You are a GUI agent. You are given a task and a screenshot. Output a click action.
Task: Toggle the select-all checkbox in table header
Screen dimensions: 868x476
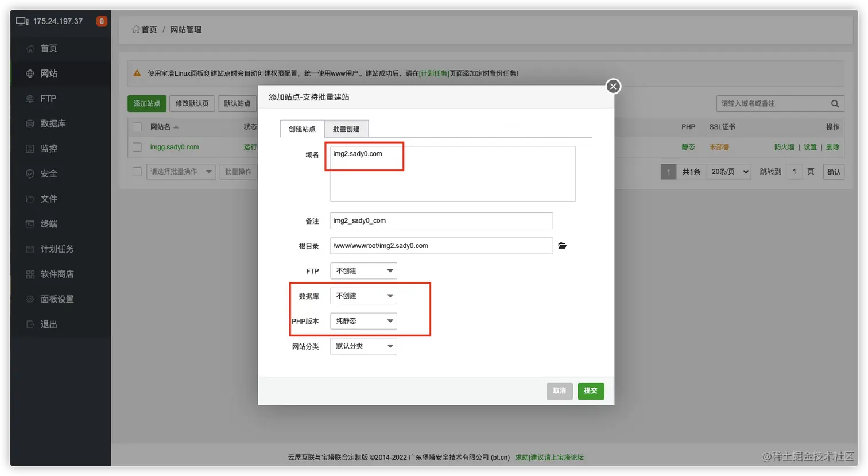pos(137,127)
